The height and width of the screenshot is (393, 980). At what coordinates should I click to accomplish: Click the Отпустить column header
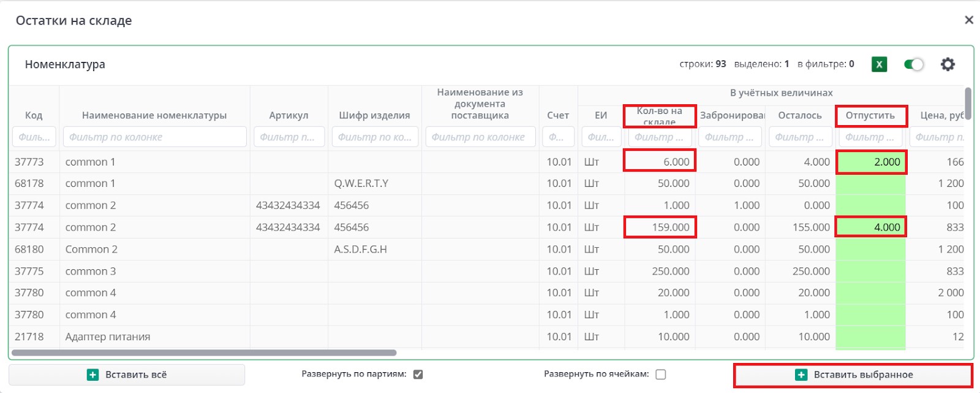(870, 115)
